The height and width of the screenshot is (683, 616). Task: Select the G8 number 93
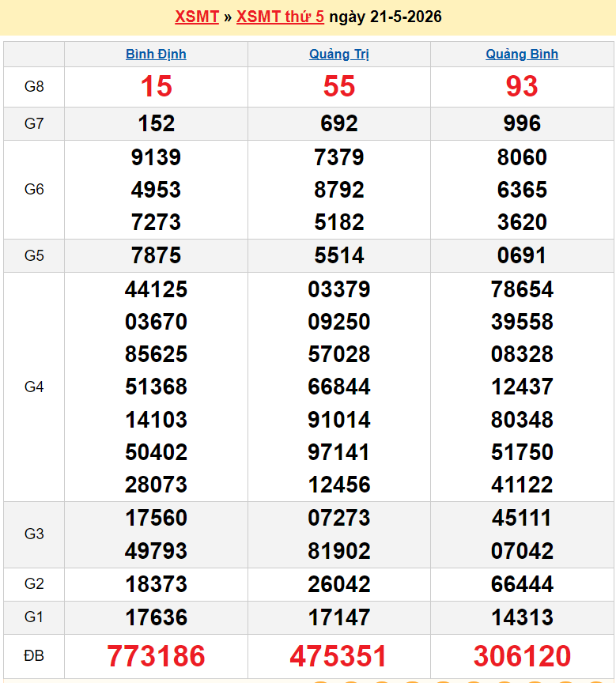pyautogui.click(x=522, y=86)
